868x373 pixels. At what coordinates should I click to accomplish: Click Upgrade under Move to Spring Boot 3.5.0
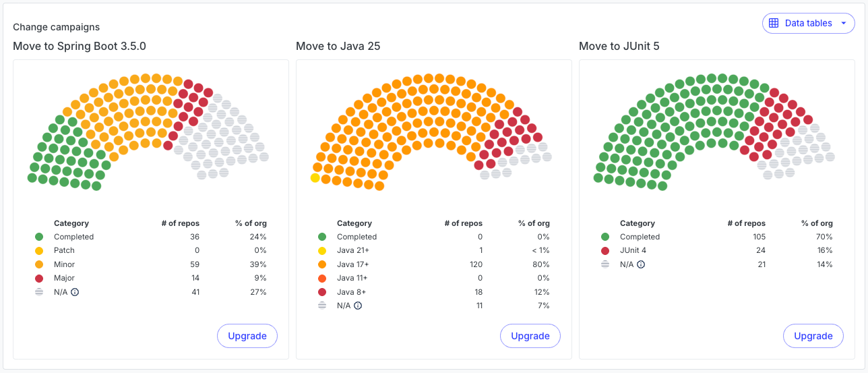(247, 336)
